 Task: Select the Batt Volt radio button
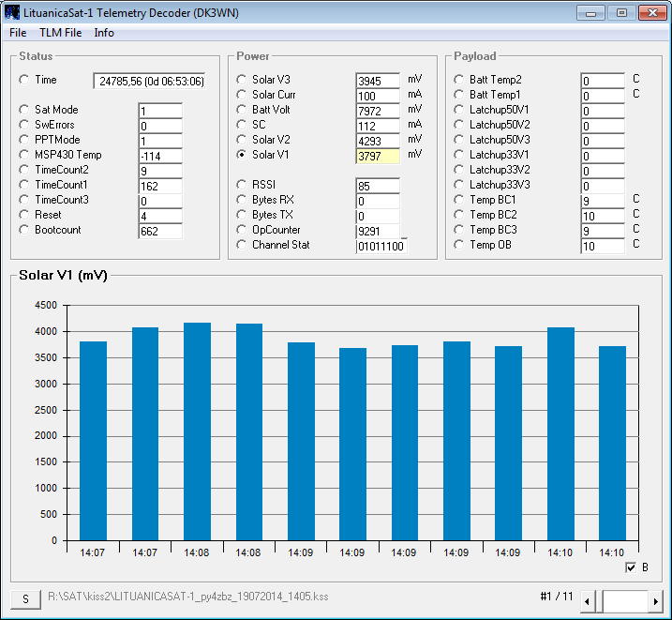tap(242, 110)
